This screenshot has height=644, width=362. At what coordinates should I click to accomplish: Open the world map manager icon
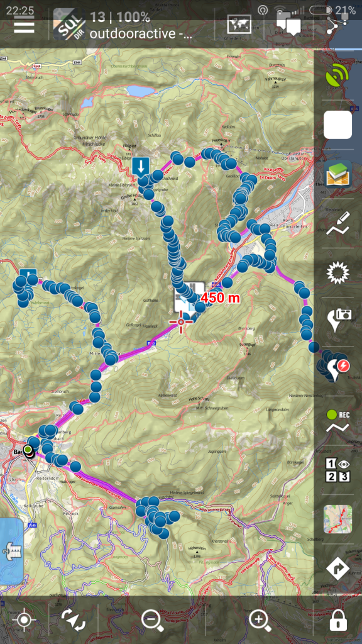(239, 25)
